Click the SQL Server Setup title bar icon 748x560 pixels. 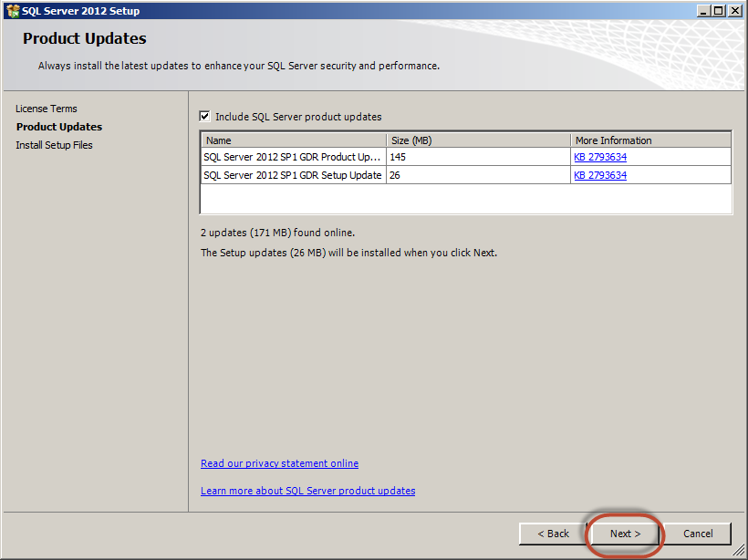click(12, 11)
